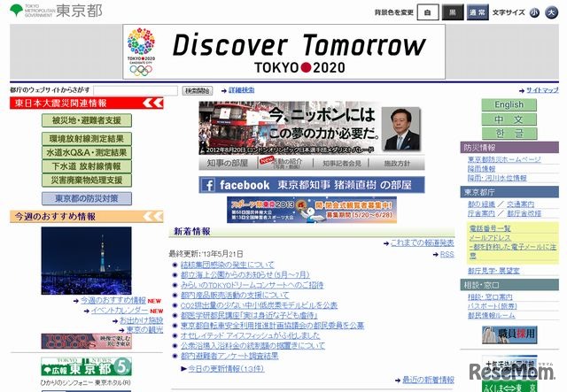567x392 pixels.
Task: Select the 知事記者会見 tab
Action: [342, 164]
